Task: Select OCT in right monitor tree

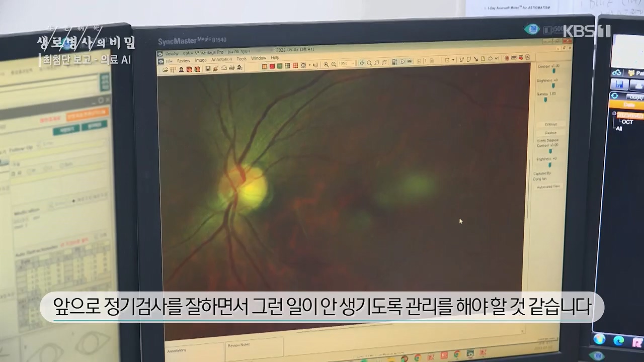Action: pyautogui.click(x=627, y=122)
